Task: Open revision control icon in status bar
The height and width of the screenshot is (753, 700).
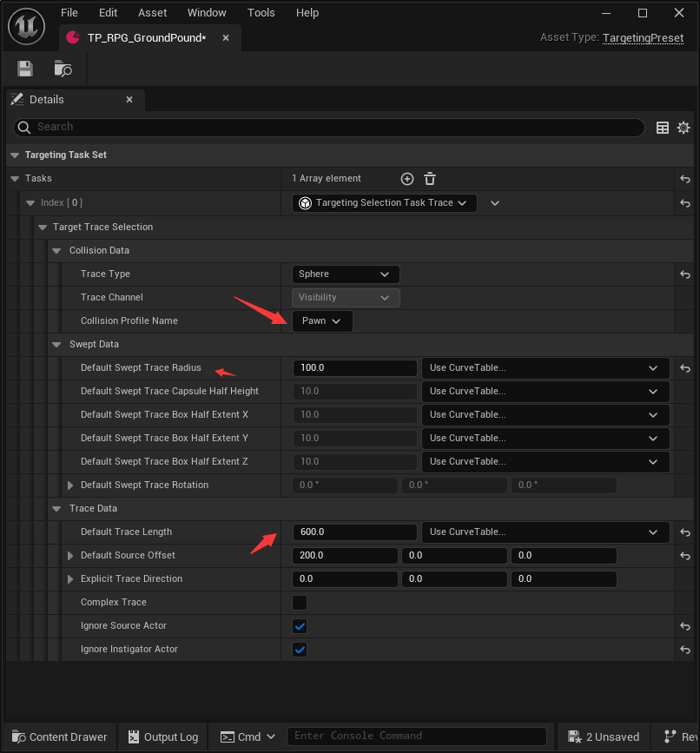Action: coord(670,736)
